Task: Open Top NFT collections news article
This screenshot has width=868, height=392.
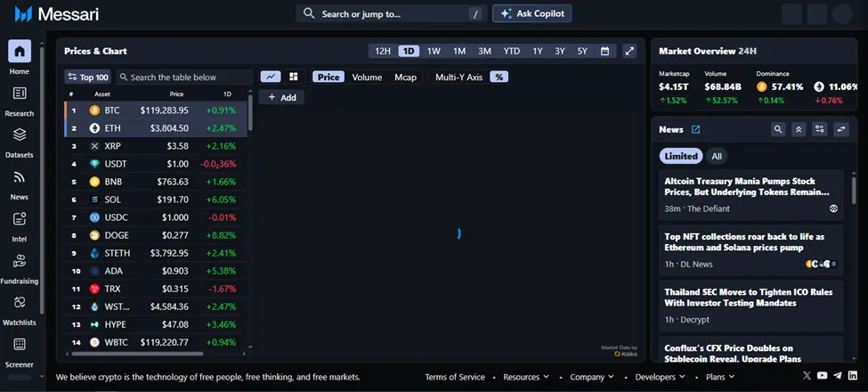Action: (751, 250)
